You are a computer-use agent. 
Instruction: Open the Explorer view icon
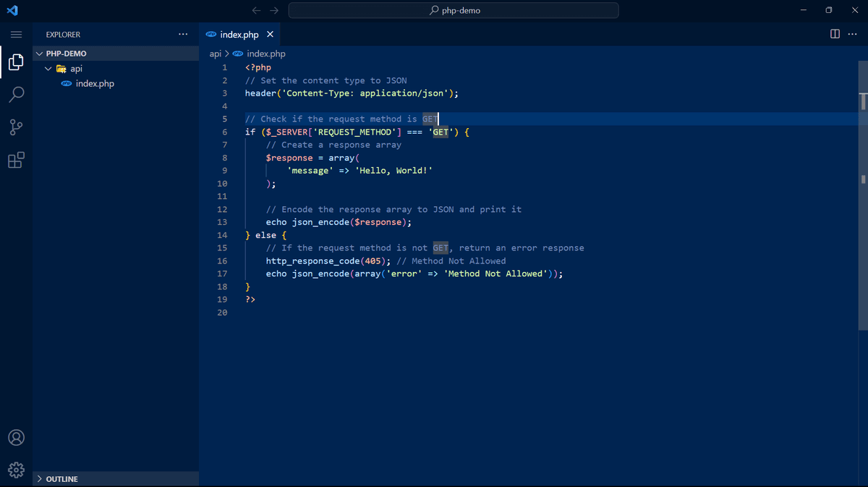tap(16, 62)
